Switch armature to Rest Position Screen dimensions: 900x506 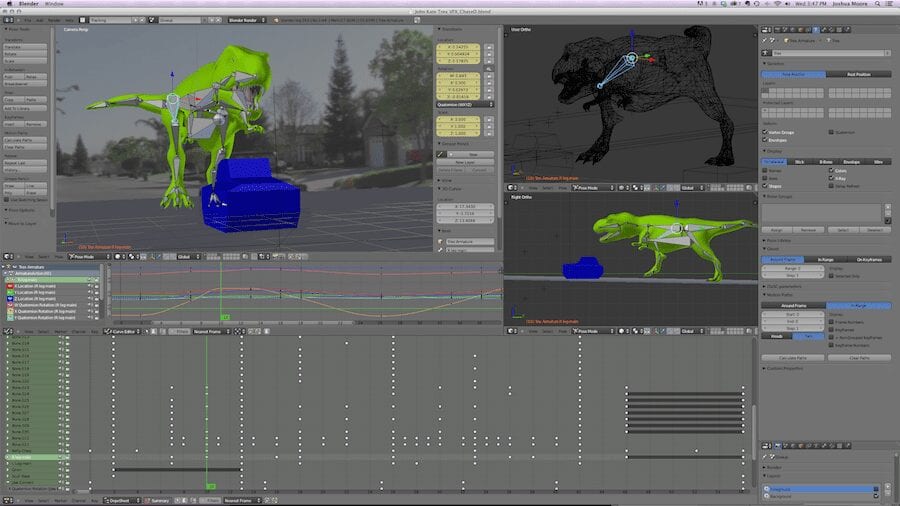click(x=859, y=74)
